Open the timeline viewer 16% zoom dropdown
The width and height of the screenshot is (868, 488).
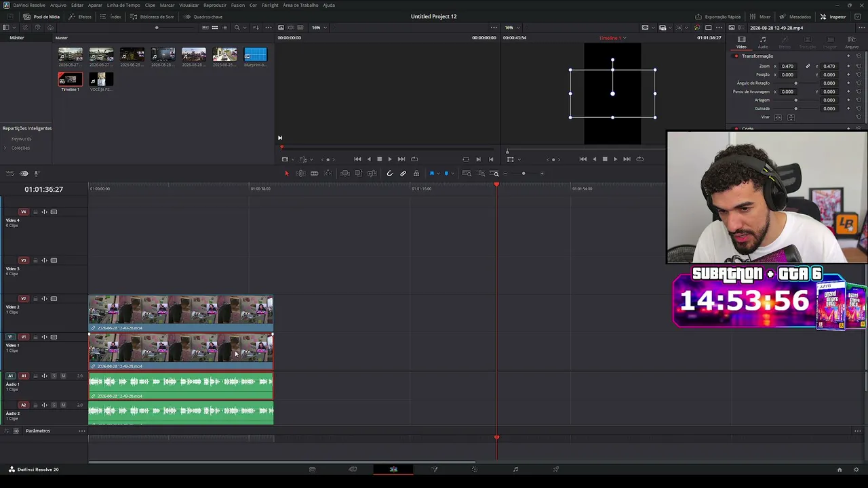click(x=511, y=28)
